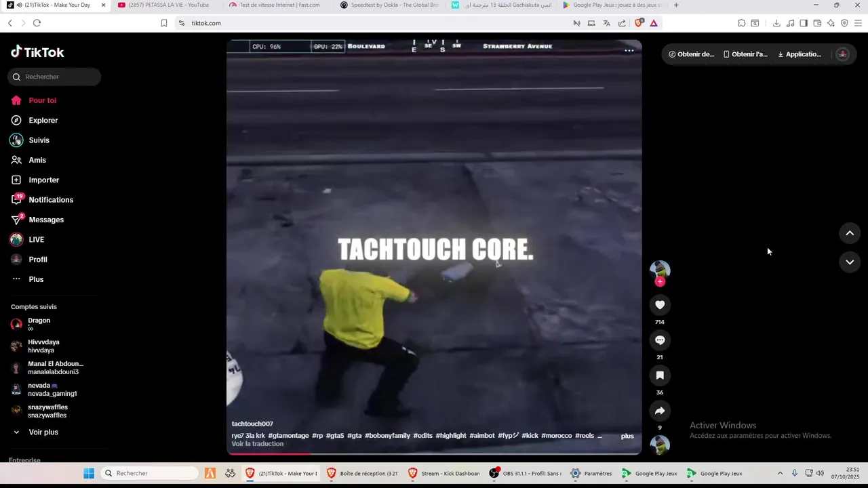Open the Importer upload page
Viewport: 868px width, 488px height.
(x=43, y=180)
